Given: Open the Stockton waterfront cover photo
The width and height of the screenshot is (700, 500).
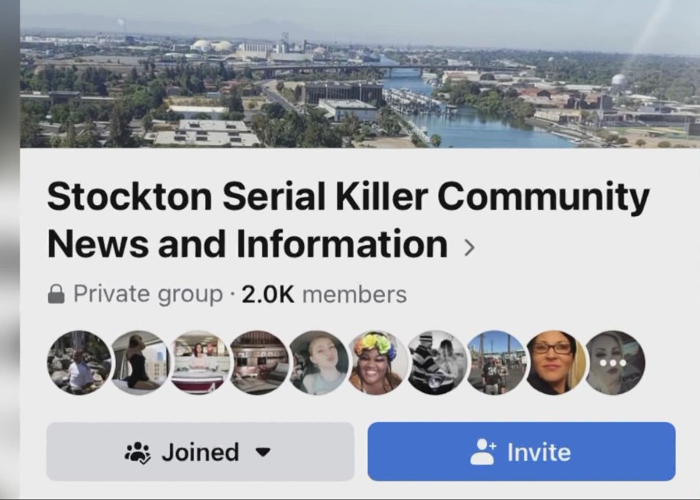Looking at the screenshot, I should pos(360,74).
